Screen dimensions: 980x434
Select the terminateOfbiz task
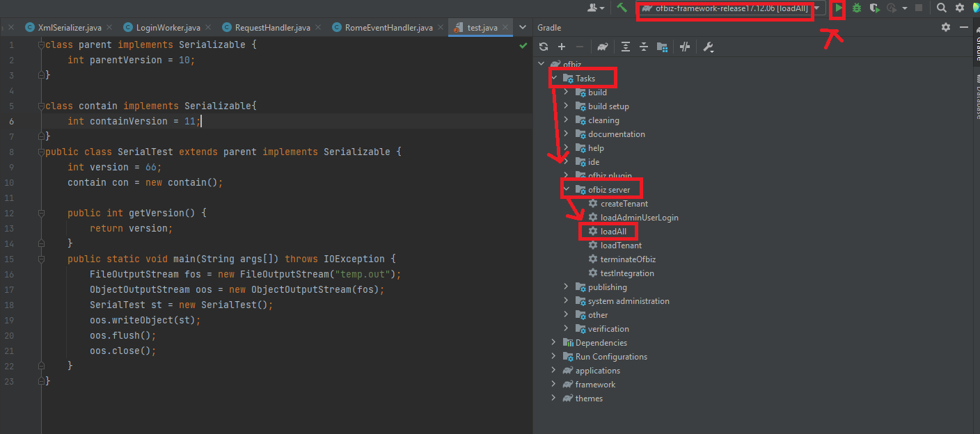coord(627,259)
